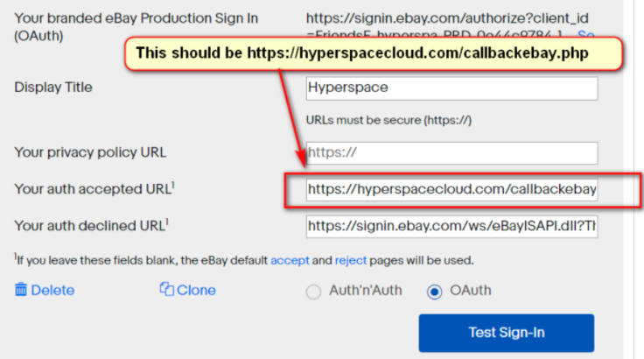
Task: Click the "Your auth declined URL" label
Action: point(92,225)
